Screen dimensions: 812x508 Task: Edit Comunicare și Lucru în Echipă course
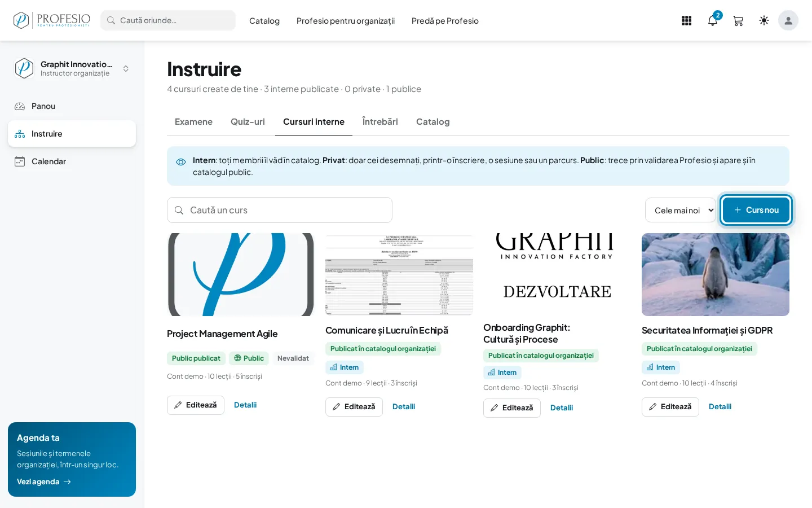pyautogui.click(x=354, y=407)
